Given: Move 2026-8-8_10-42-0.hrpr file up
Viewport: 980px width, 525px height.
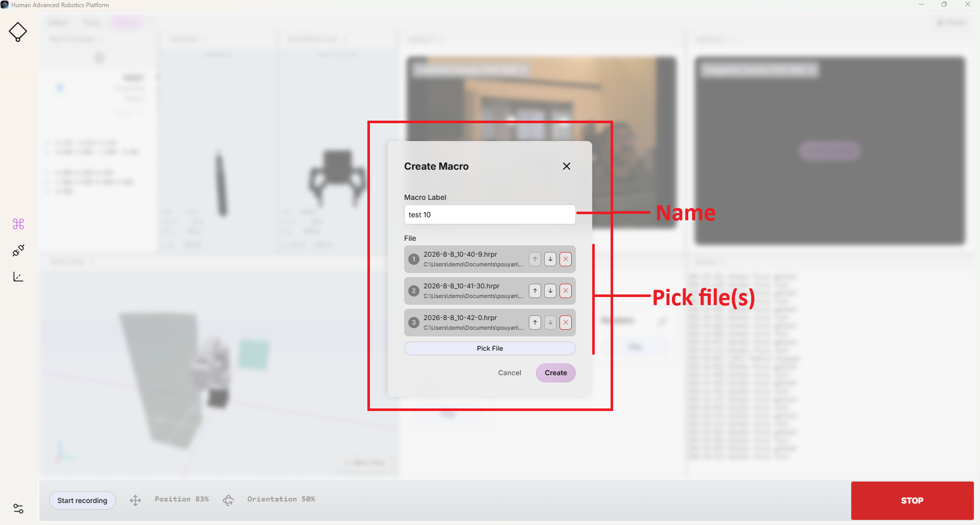Looking at the screenshot, I should [535, 323].
